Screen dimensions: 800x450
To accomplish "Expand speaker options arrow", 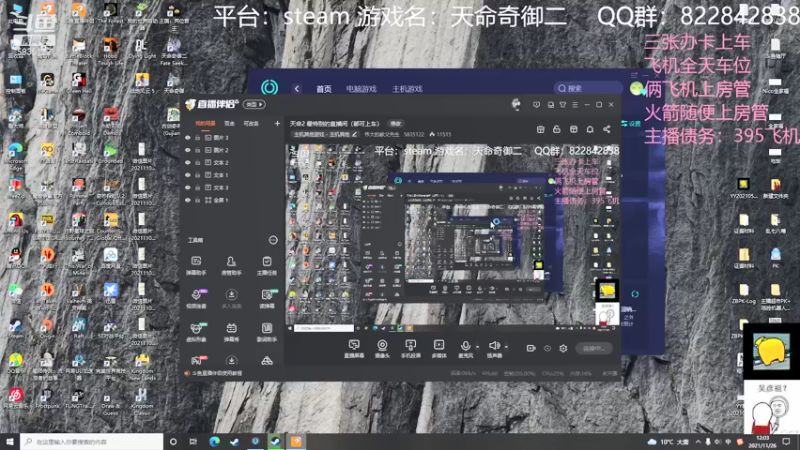I will click(x=506, y=347).
